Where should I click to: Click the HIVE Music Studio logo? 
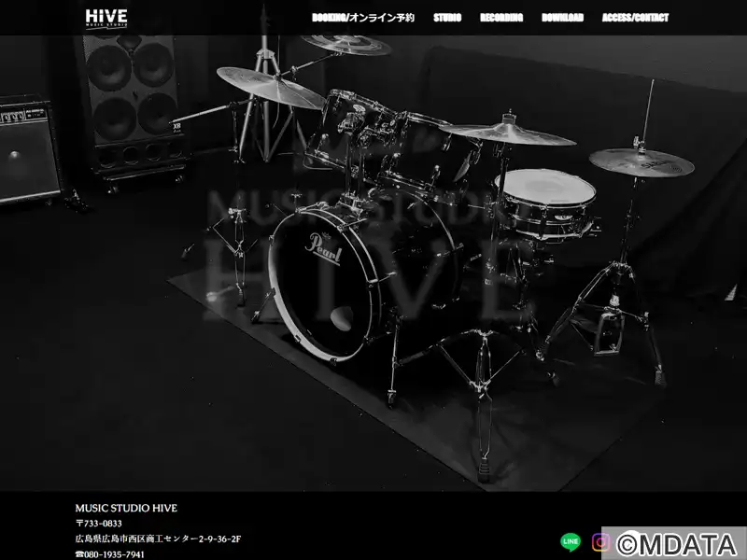[x=106, y=17]
